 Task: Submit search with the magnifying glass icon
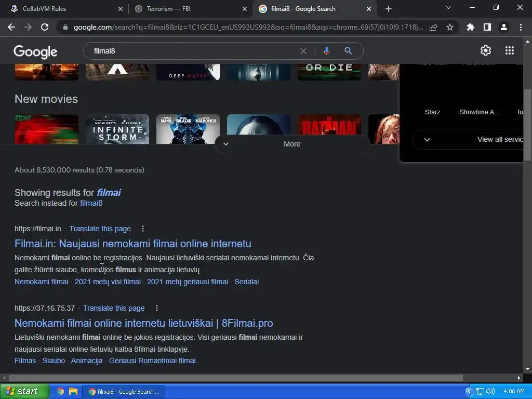click(348, 51)
